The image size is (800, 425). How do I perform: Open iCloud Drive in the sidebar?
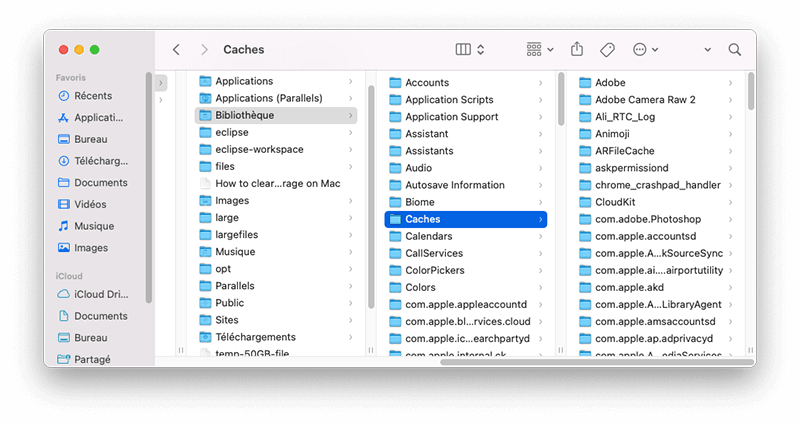(92, 294)
